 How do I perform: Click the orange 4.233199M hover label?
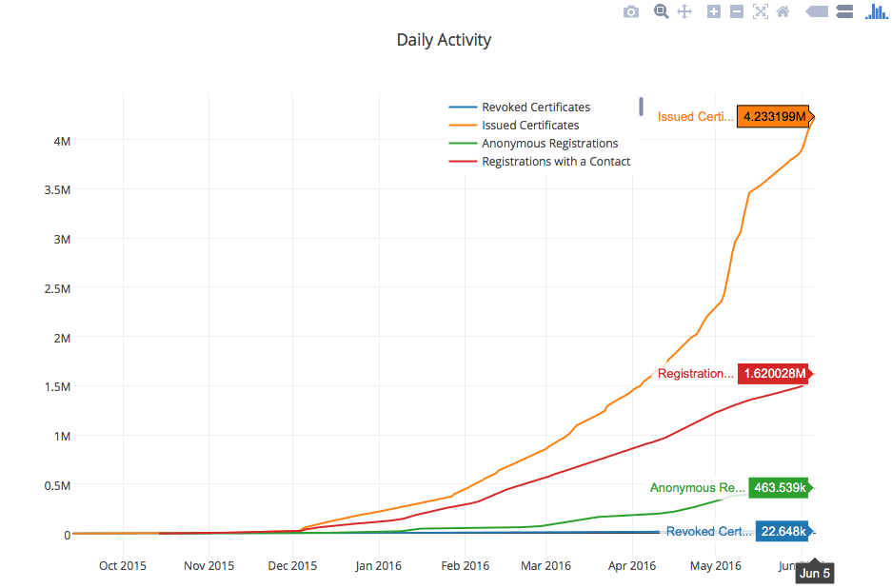point(773,116)
